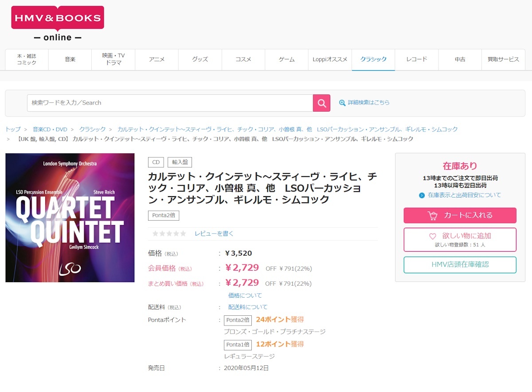Click the Quartet Quintet album cover image
532x392 pixels.
(70, 217)
